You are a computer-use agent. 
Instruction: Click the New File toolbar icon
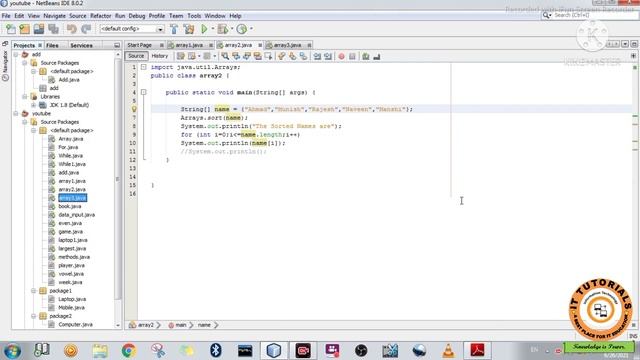click(11, 29)
